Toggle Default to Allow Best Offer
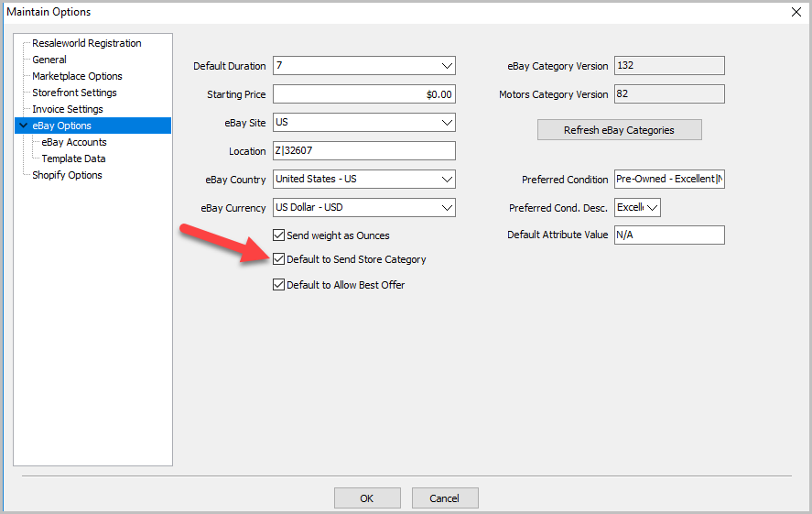Viewport: 812px width, 514px height. [278, 284]
